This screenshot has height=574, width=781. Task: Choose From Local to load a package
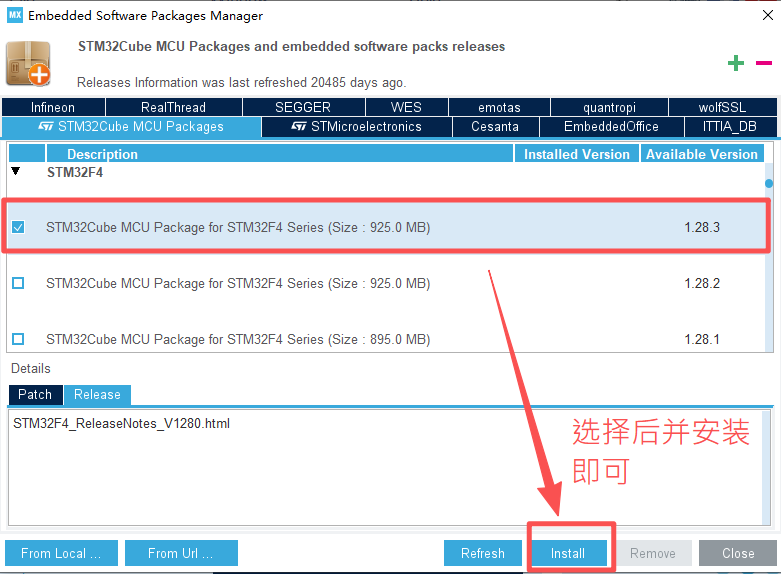61,553
